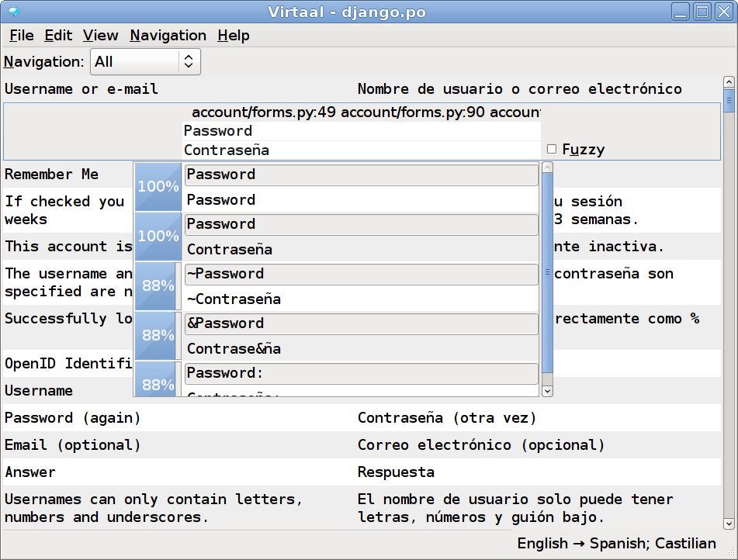This screenshot has width=738, height=560.
Task: Click the "English → Spanish; Castilian" language label
Action: point(617,544)
